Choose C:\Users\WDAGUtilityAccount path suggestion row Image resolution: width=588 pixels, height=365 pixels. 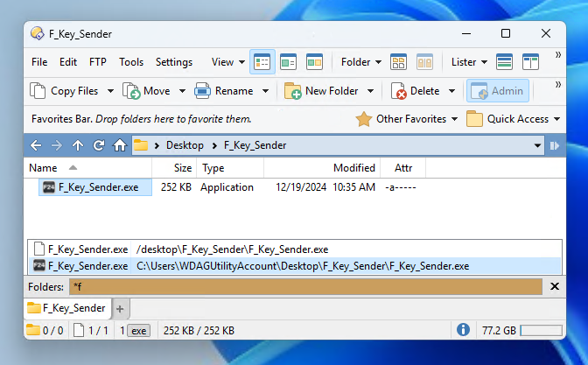[x=295, y=266]
